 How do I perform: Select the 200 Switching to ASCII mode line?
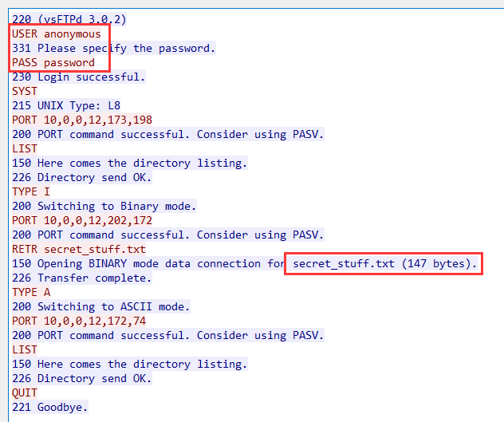[100, 306]
